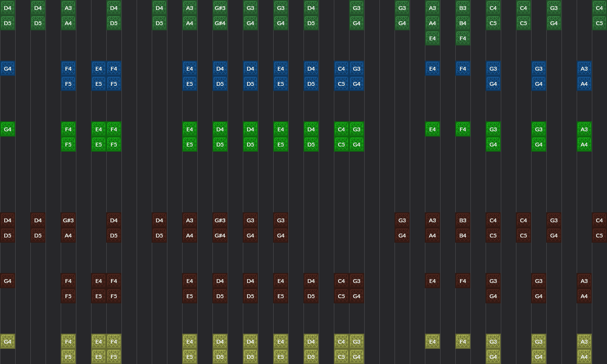Screen dimensions: 607x364
Task: Click the dark green B4 note block
Action: [463, 23]
